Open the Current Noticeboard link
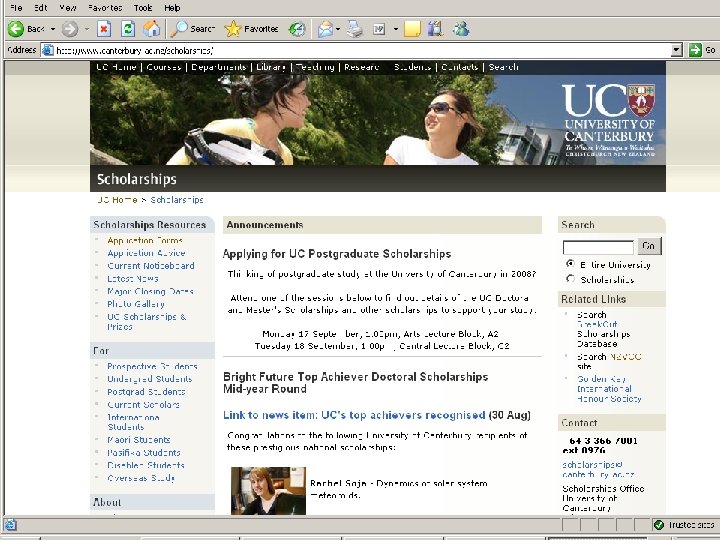The image size is (720, 540). [151, 266]
